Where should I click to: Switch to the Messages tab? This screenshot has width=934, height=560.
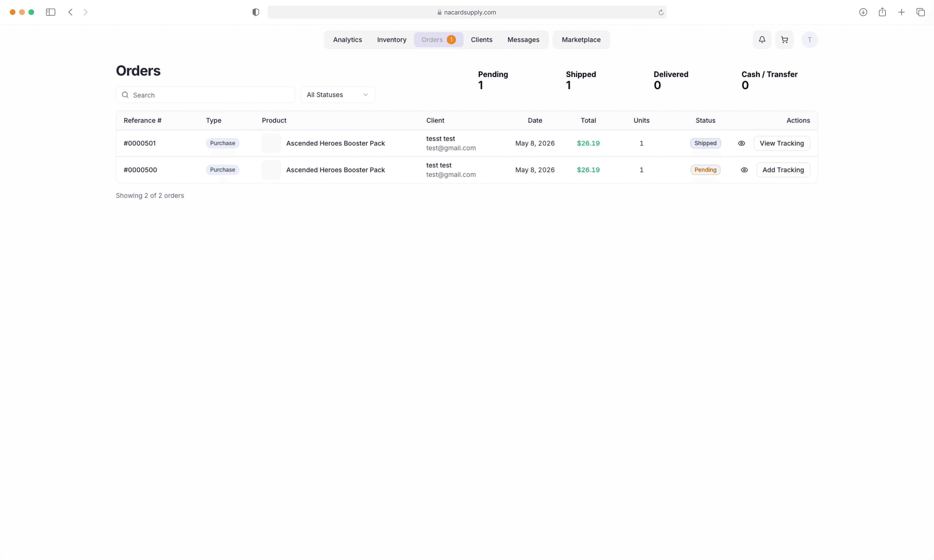523,40
